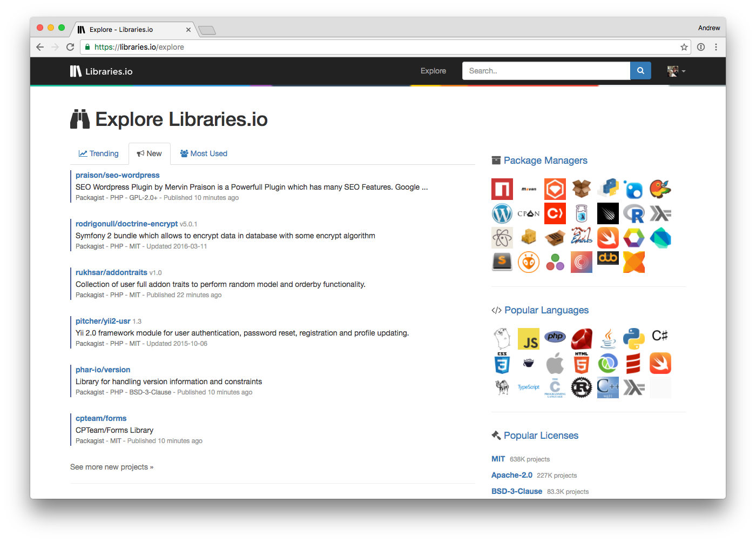Select the CocoaPods icon
756x542 pixels.
point(555,213)
